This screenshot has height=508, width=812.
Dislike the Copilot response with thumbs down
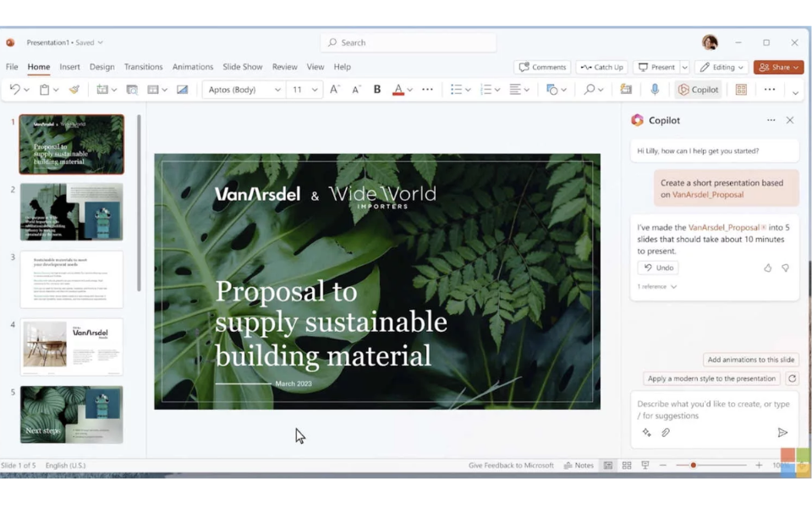coord(786,268)
